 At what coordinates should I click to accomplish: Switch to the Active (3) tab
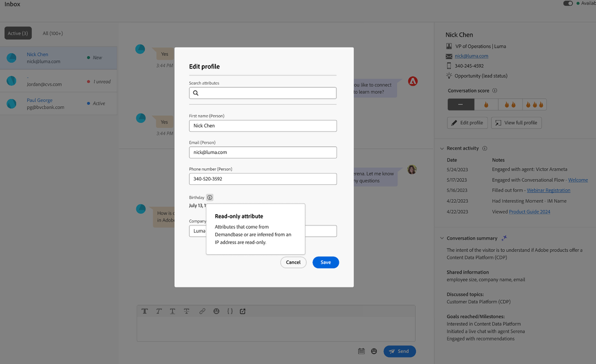18,33
